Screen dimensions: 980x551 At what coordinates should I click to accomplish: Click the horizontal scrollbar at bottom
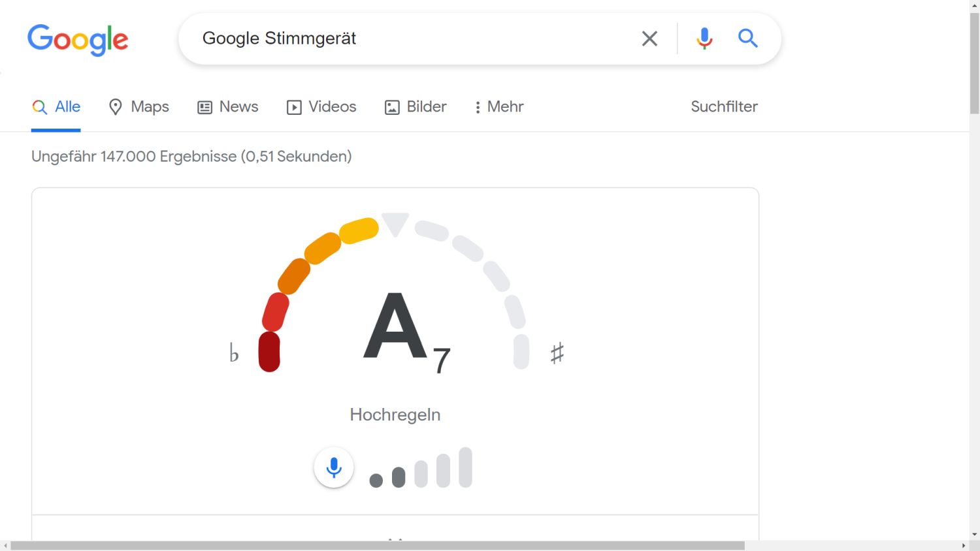click(x=378, y=545)
